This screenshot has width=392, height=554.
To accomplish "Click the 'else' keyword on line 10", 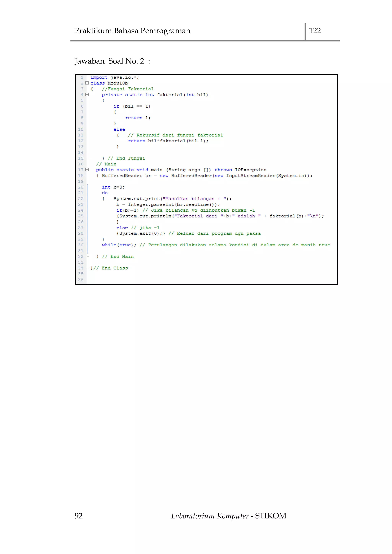I will tap(119, 129).
